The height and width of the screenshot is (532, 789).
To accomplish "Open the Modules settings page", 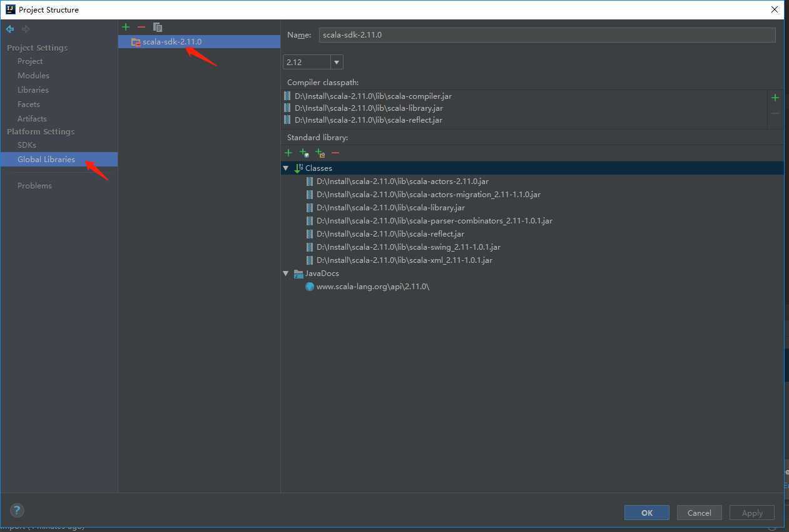I will tap(33, 75).
